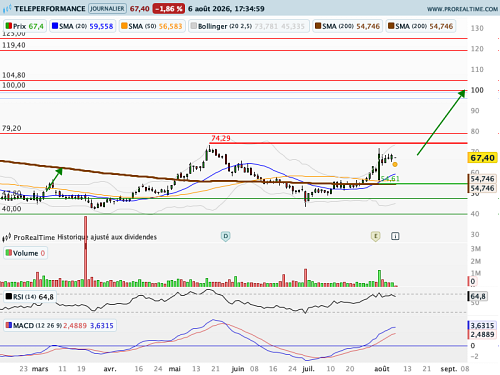Click the avr. label on time axis
The height and width of the screenshot is (375, 500).
pos(110,369)
